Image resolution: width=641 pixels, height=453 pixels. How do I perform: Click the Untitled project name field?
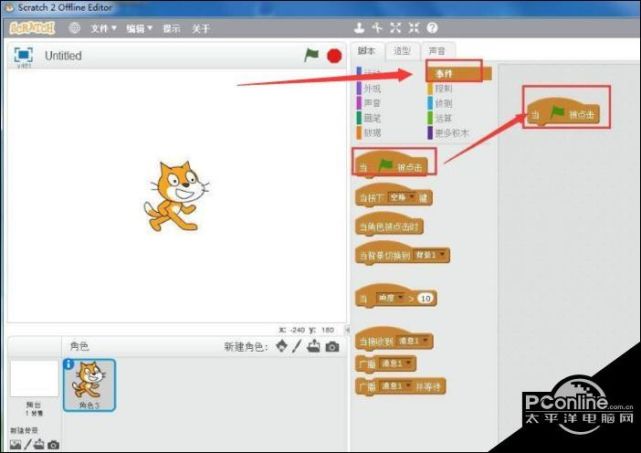pyautogui.click(x=63, y=56)
